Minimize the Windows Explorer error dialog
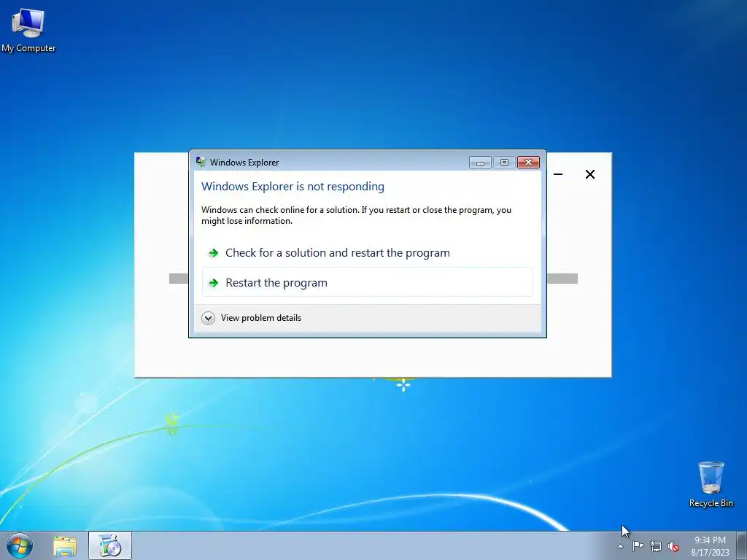This screenshot has height=560, width=747. [480, 163]
